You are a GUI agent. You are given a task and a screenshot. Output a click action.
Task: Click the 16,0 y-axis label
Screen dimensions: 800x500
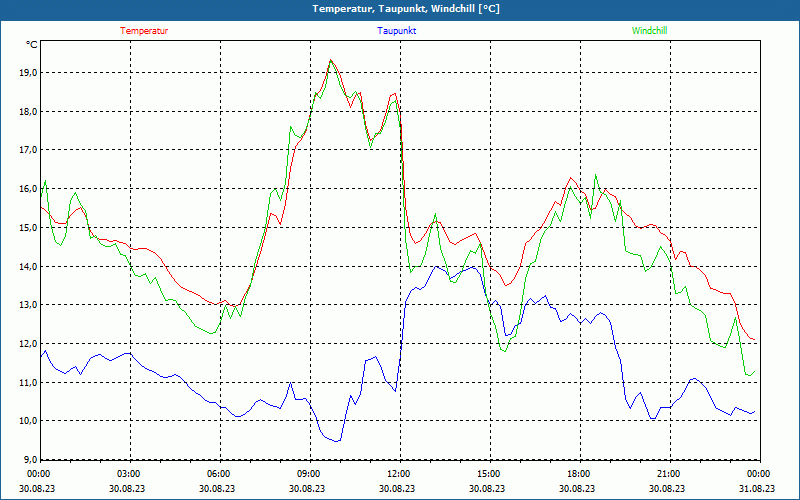coord(29,189)
